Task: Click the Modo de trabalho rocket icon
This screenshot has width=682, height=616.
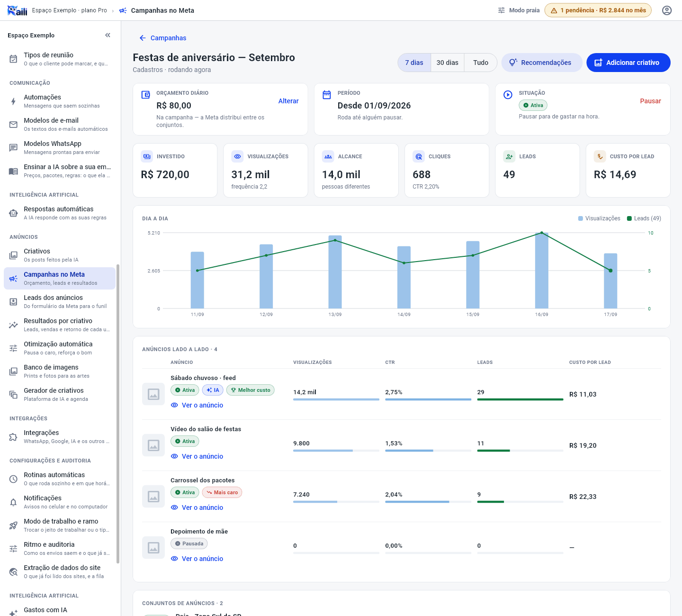Action: pos(13,525)
